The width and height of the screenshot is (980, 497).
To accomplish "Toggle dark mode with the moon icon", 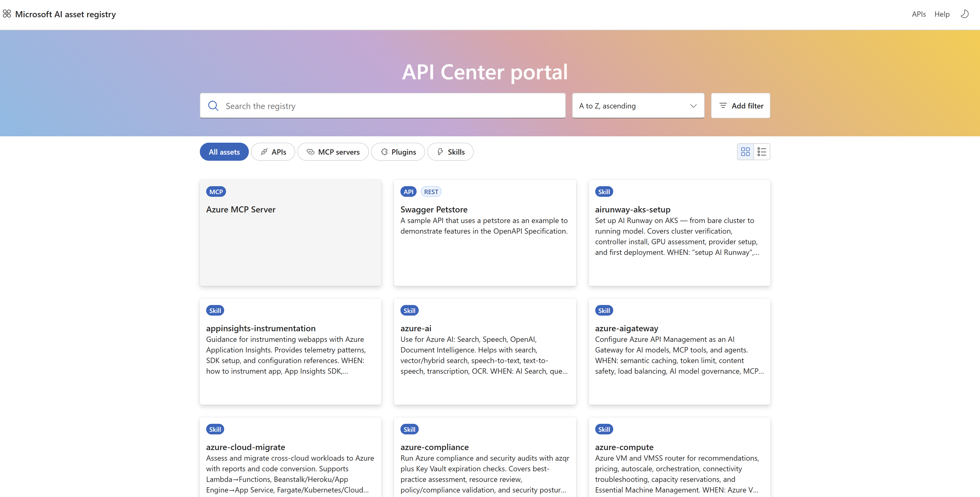I will (x=964, y=14).
